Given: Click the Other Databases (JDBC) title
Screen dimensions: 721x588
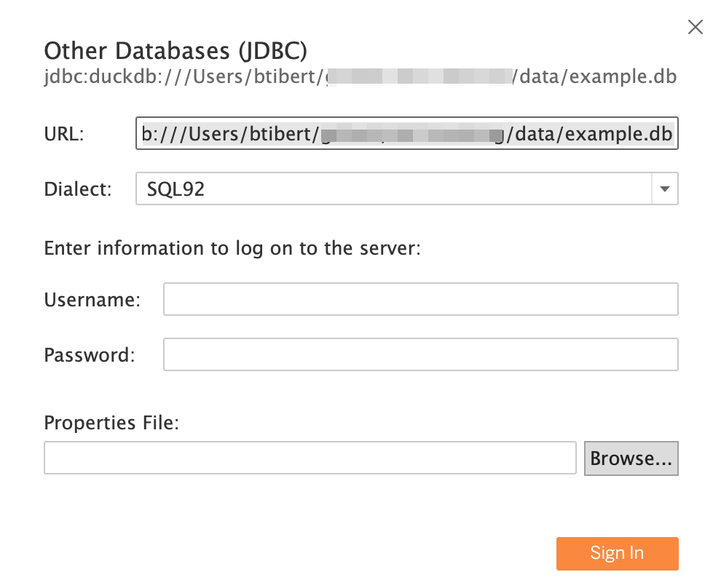Looking at the screenshot, I should [x=176, y=50].
